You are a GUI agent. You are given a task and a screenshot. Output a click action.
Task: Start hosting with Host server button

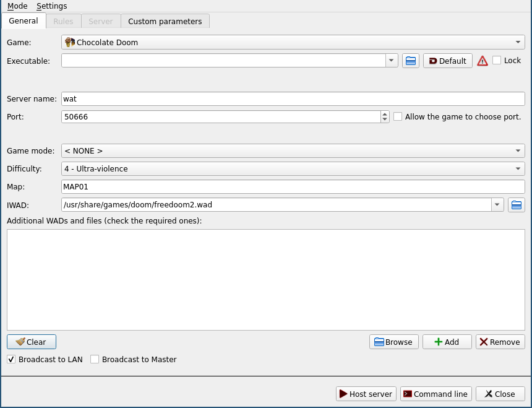tap(366, 394)
